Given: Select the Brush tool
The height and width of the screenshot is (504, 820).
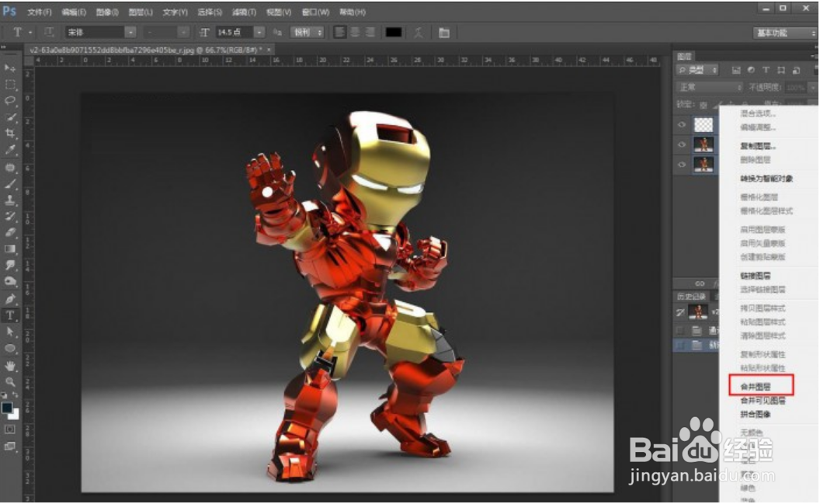Looking at the screenshot, I should click(10, 183).
